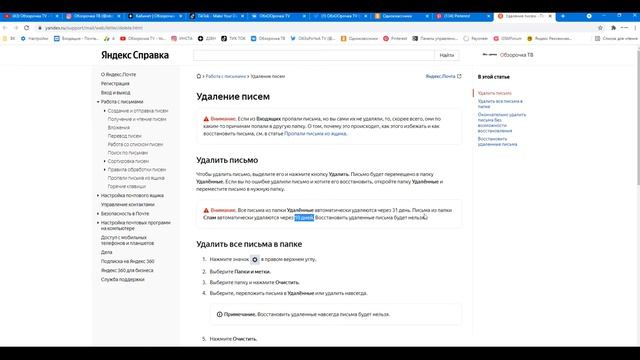Open the Одноклассники bookmark
This screenshot has width=640, height=360.
click(x=360, y=38)
